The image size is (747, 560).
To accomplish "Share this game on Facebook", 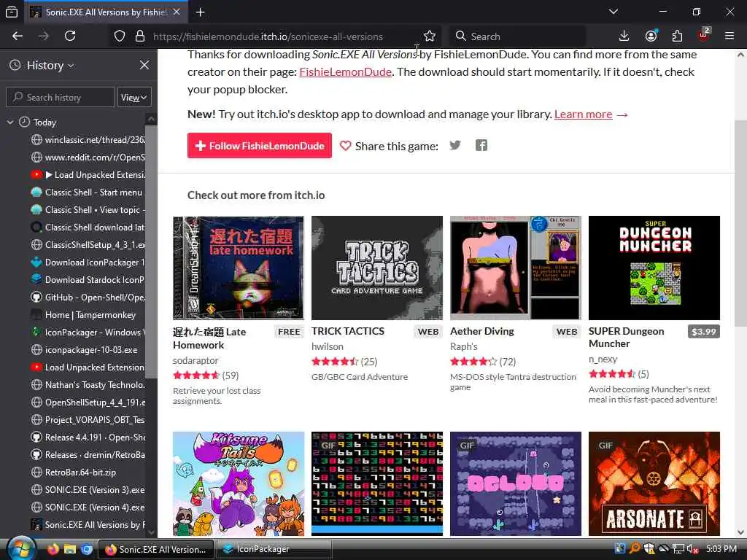I will tap(481, 145).
